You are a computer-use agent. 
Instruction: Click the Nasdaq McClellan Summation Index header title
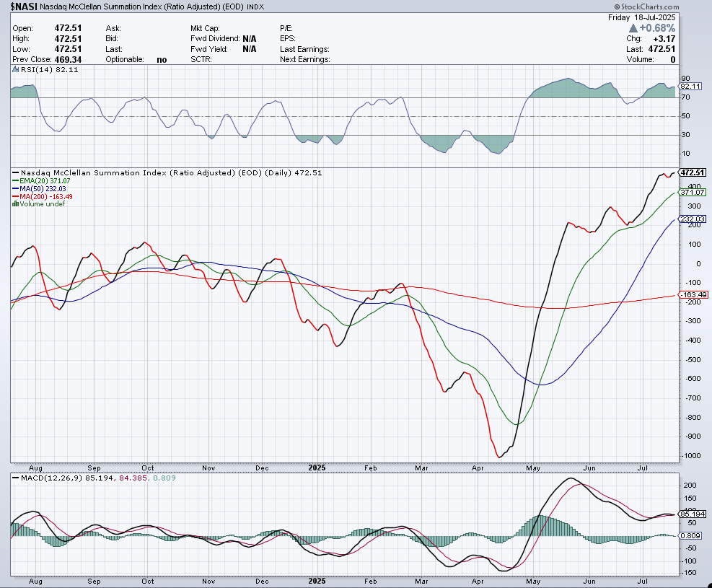click(x=141, y=6)
